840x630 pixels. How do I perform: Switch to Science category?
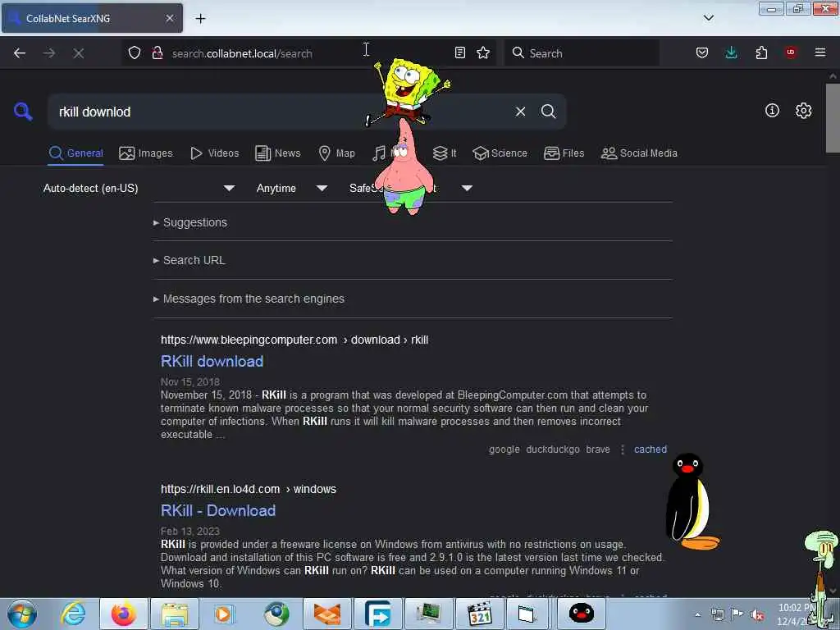[x=500, y=153]
